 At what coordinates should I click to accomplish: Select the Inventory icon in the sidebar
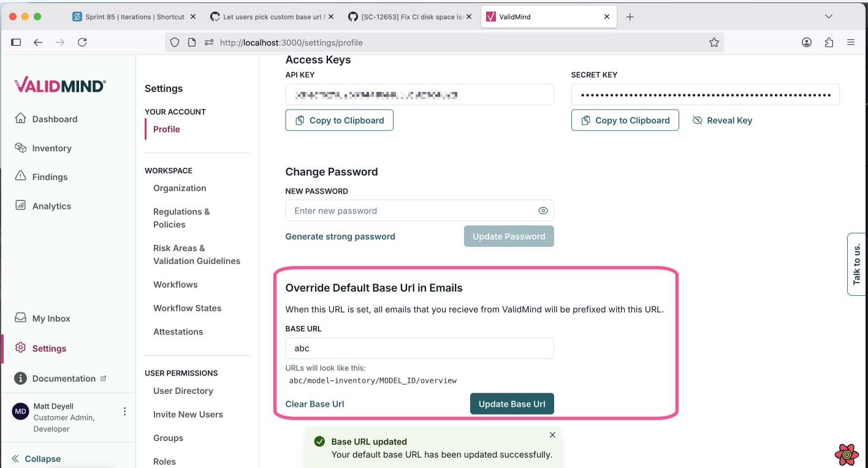(x=21, y=148)
